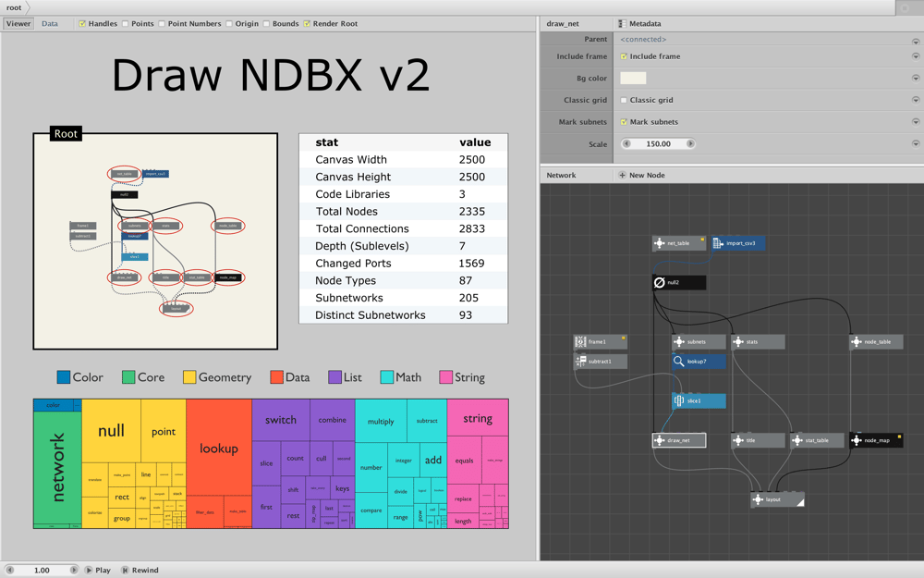This screenshot has width=924, height=578.
Task: Click the root breadcrumb
Action: pyautogui.click(x=14, y=7)
